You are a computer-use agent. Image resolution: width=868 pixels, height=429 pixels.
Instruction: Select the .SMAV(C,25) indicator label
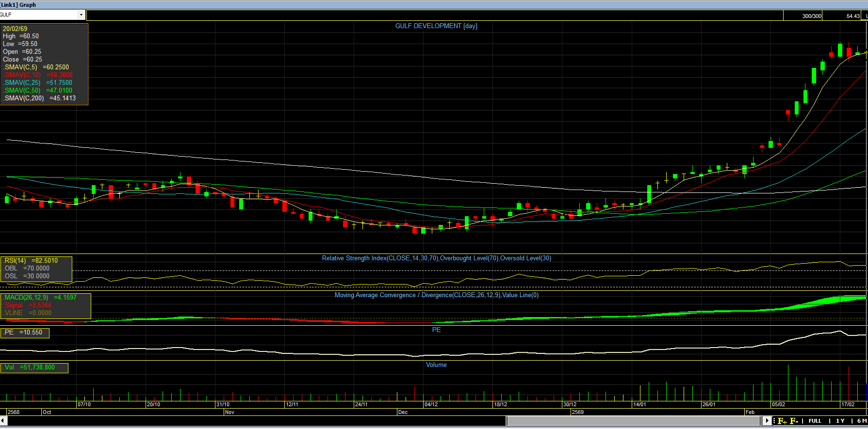38,83
